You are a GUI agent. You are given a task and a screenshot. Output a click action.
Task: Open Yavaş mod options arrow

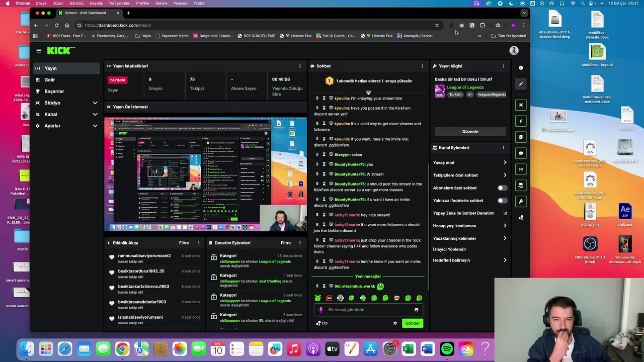click(x=505, y=162)
